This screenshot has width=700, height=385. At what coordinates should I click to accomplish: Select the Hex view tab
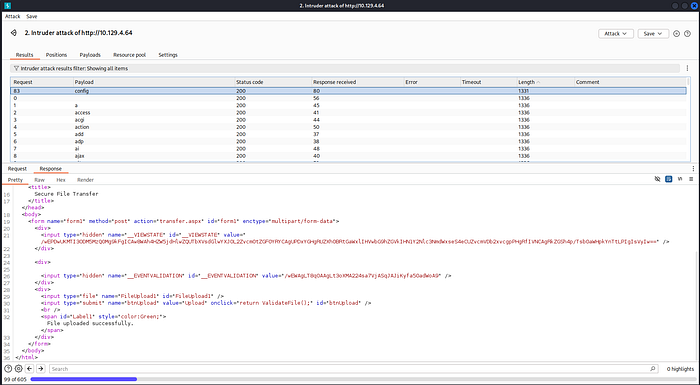pos(61,180)
